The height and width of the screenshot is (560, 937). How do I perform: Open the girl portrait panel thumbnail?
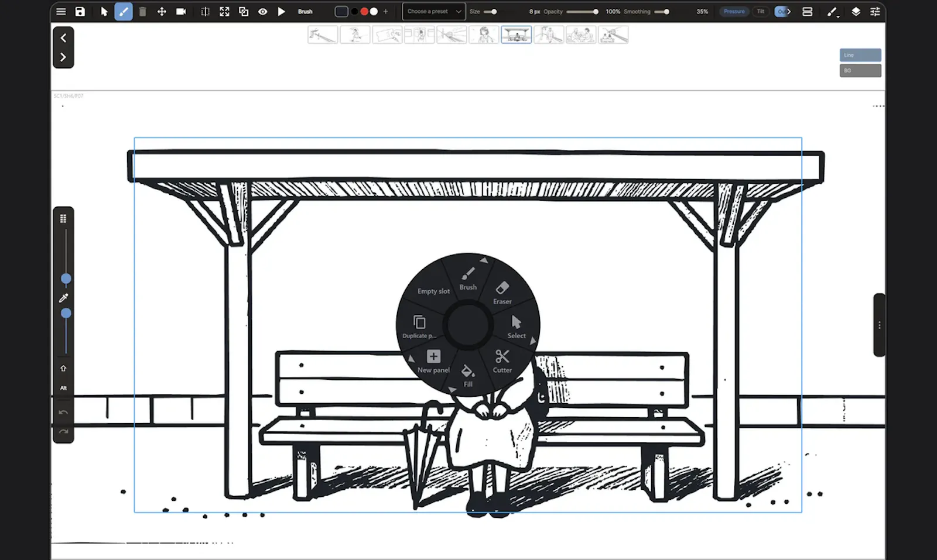point(484,35)
